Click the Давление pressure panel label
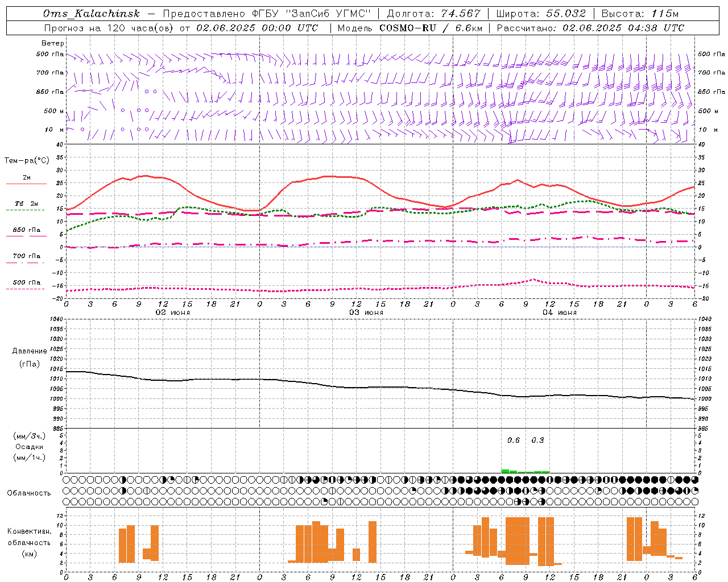 tap(29, 351)
